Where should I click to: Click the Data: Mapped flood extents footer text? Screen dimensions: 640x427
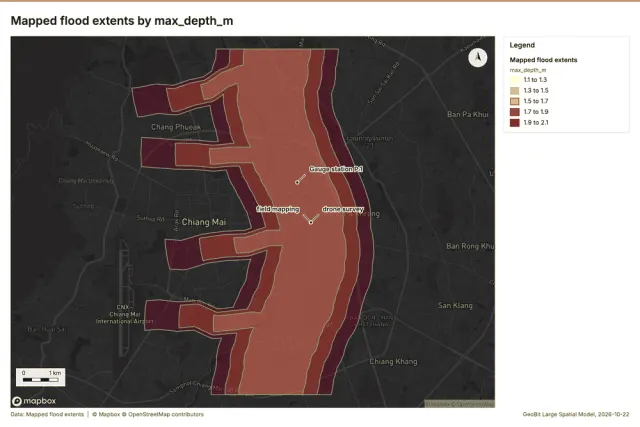click(x=47, y=414)
